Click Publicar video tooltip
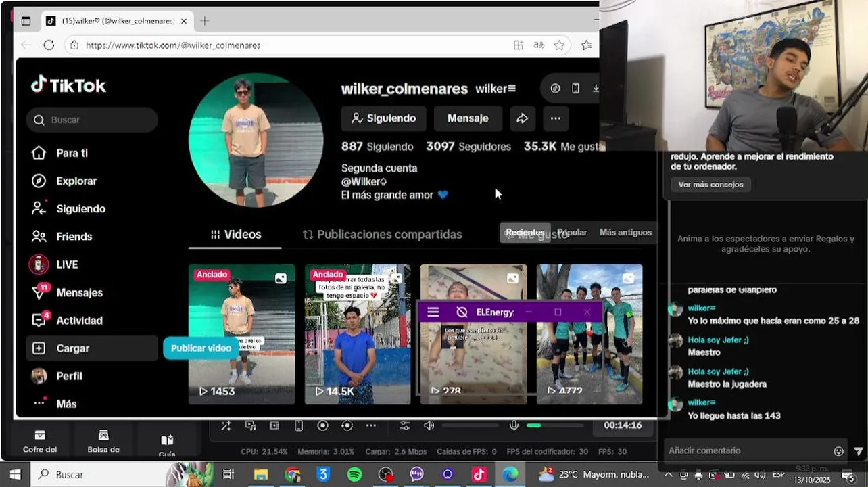Screen dimensions: 868x487 (201, 348)
